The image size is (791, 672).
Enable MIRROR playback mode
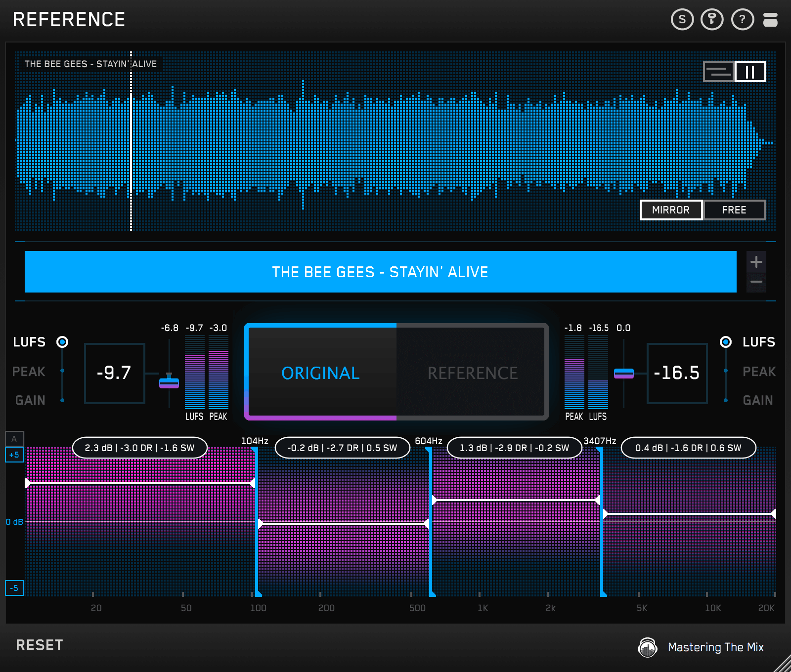[x=671, y=210]
